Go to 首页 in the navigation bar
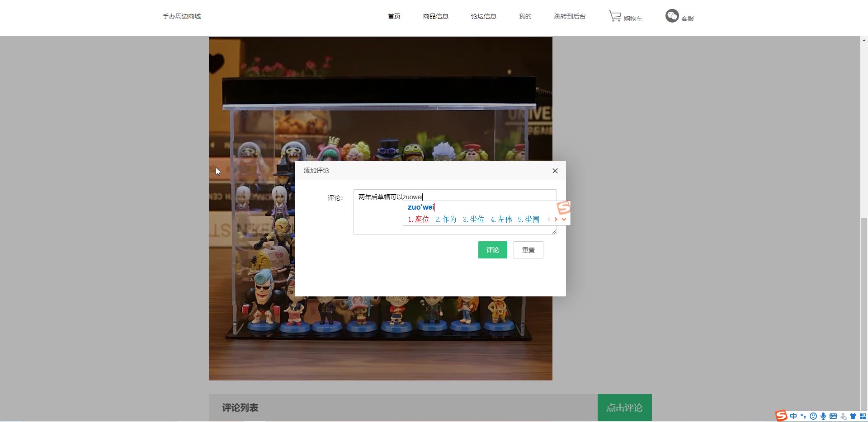 [394, 16]
